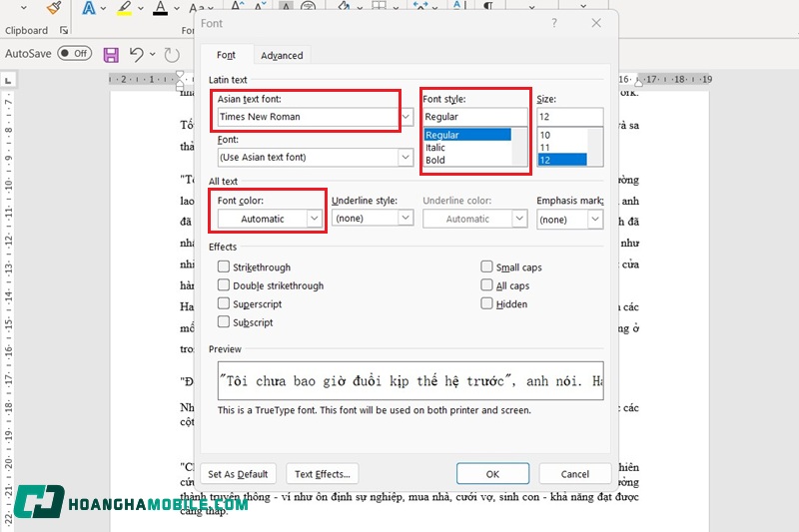Click the Font Color letter A icon
Image resolution: width=799 pixels, height=532 pixels.
[x=160, y=9]
